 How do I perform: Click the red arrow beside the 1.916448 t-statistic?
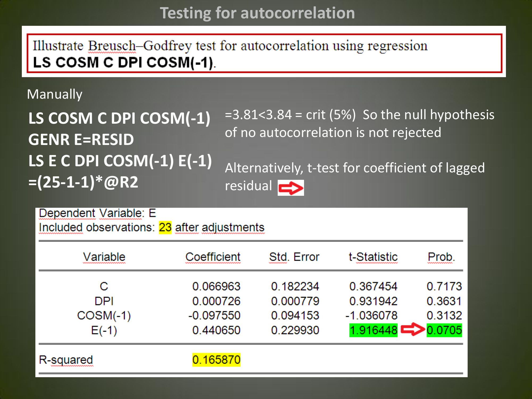(x=412, y=329)
